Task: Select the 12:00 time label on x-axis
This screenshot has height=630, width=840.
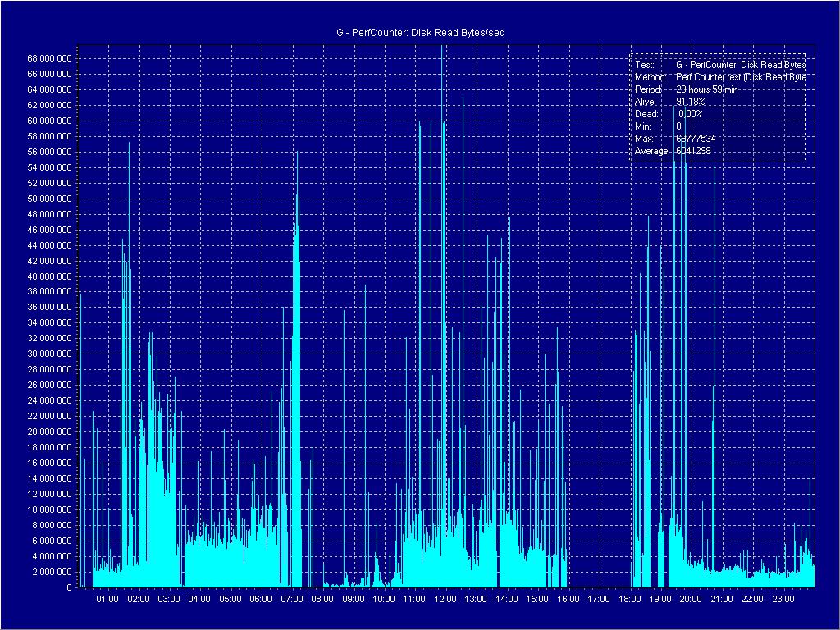Action: pos(445,600)
